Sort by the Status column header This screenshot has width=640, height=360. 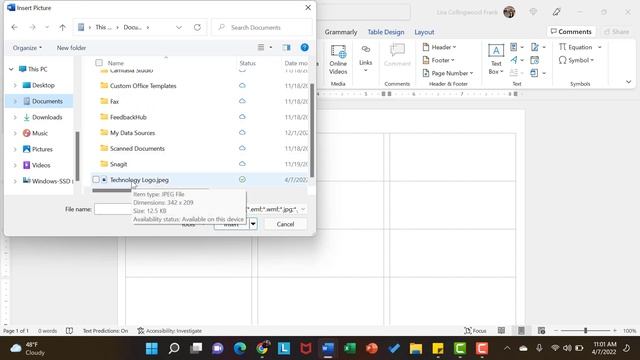coord(247,63)
